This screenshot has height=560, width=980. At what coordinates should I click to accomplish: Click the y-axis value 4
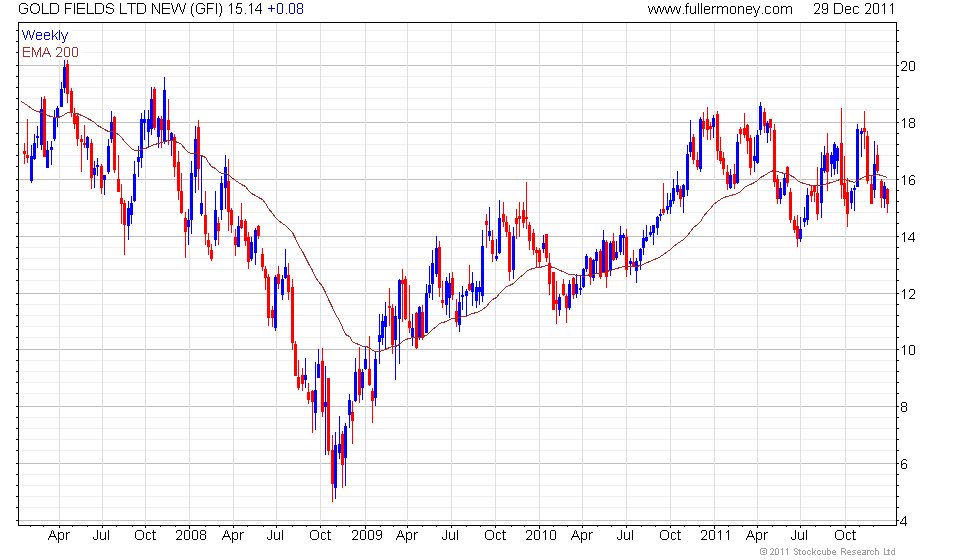point(904,521)
